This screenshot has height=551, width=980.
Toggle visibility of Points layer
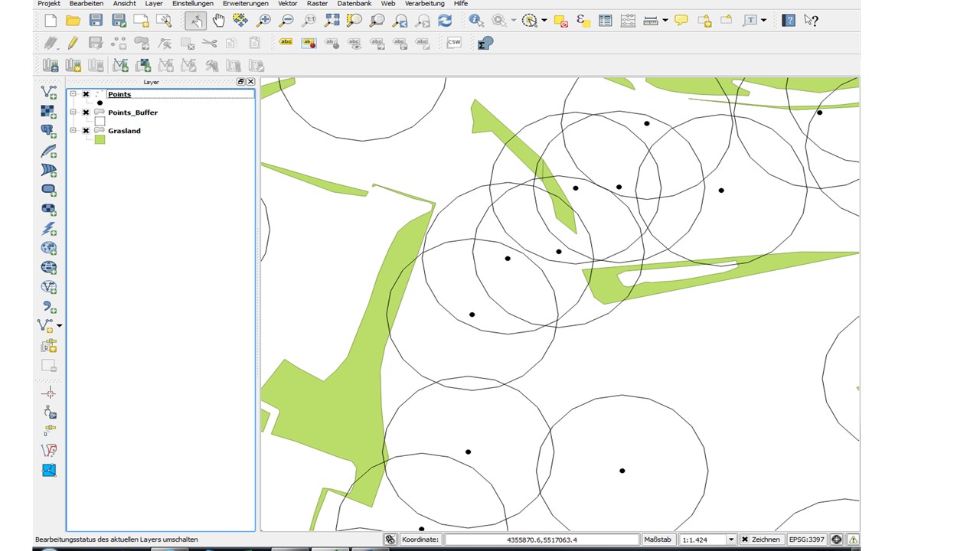86,94
